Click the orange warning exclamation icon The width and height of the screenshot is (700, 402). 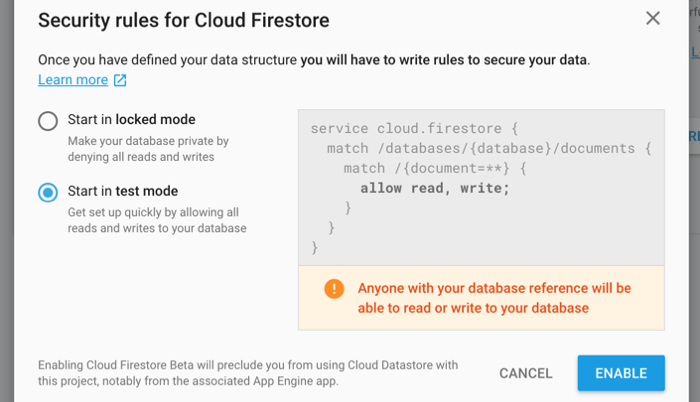point(334,289)
